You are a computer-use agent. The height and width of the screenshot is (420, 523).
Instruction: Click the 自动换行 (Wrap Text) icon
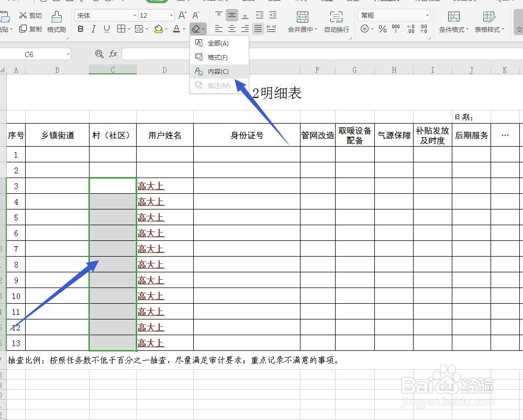337,22
